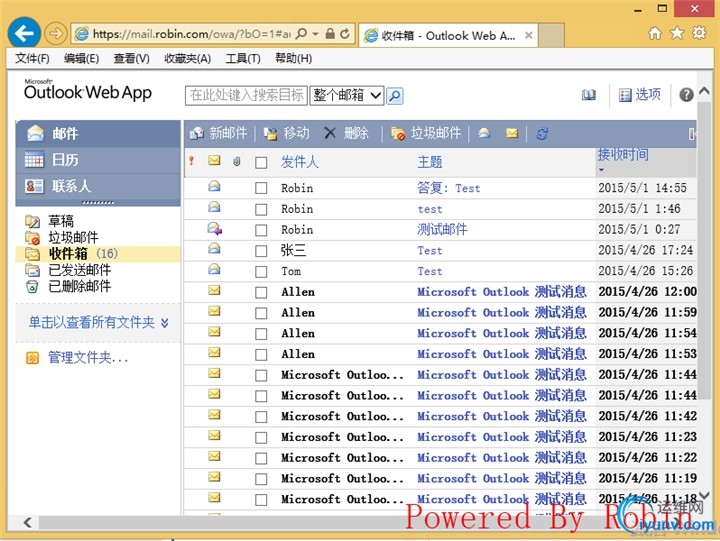
Task: Check the box for Robin 答复: Test message
Action: [x=261, y=188]
